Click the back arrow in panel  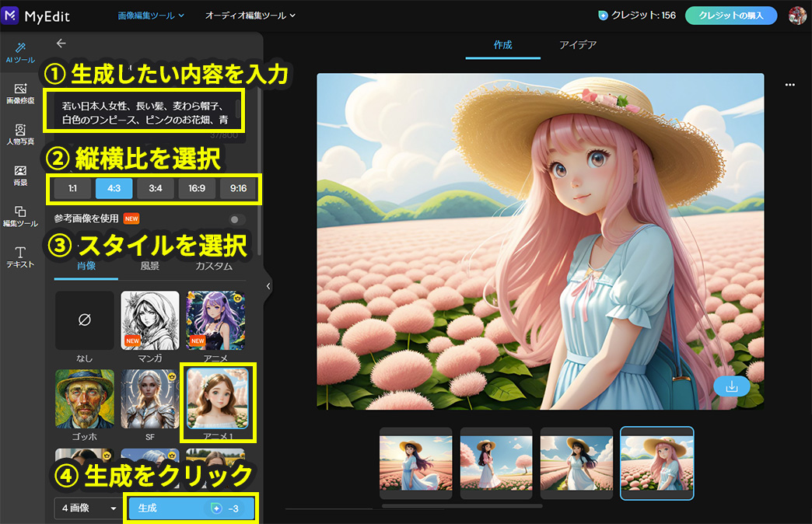coord(61,44)
